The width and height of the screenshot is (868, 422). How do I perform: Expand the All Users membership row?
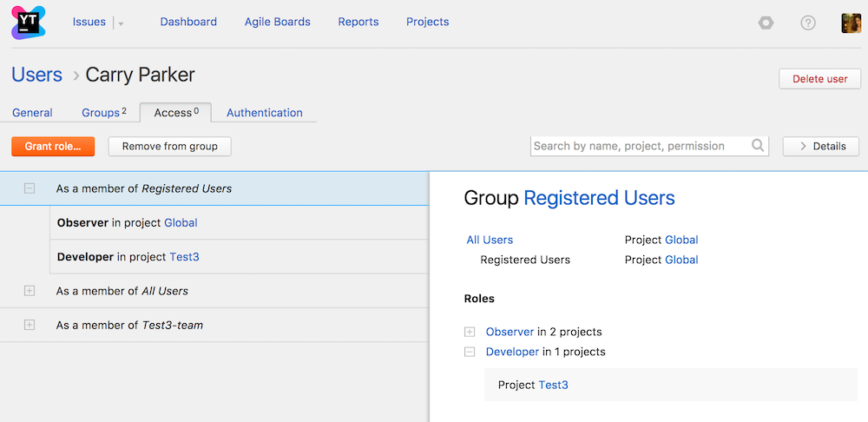click(30, 291)
